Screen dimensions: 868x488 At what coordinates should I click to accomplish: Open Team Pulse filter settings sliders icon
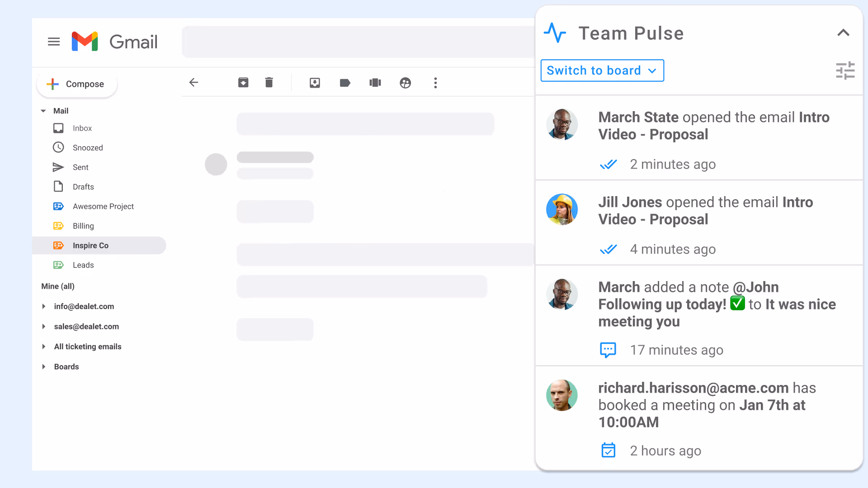[845, 70]
